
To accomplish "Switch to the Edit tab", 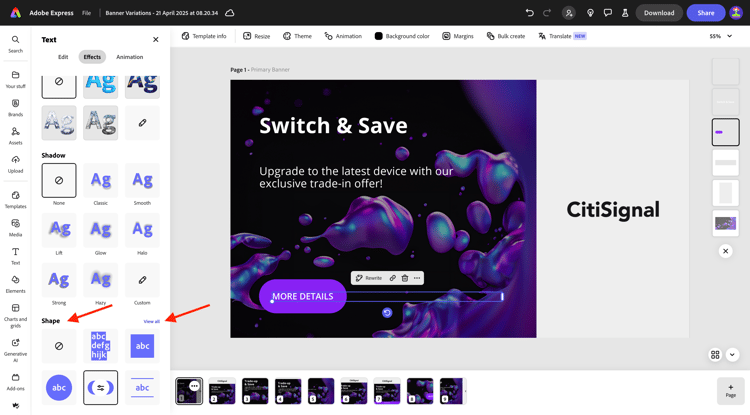I will point(63,57).
